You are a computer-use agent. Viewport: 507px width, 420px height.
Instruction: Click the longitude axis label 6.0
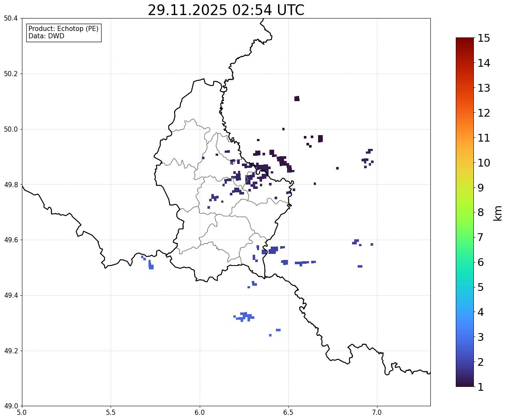200,413
